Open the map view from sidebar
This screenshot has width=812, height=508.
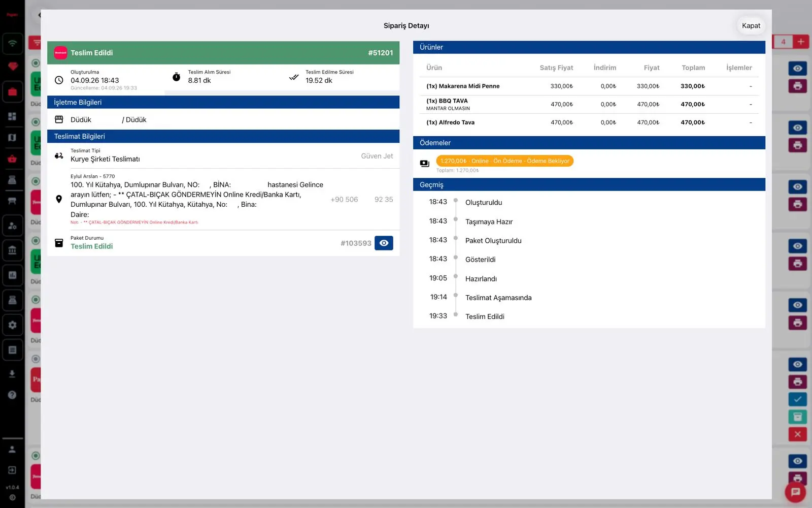point(12,138)
